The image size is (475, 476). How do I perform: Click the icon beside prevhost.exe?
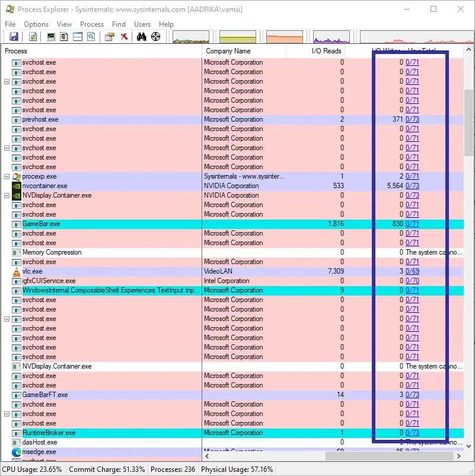click(16, 120)
